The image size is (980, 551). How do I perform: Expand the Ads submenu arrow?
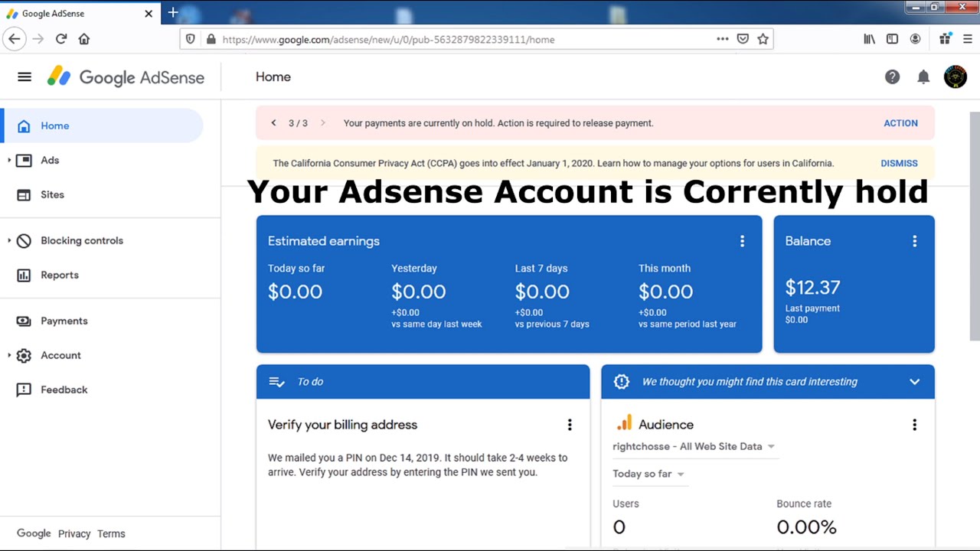(x=9, y=160)
